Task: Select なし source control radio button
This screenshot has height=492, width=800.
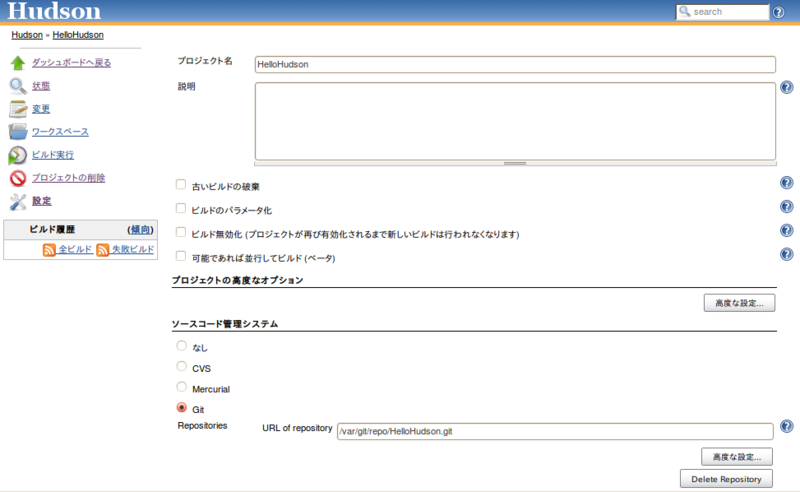Action: coord(181,346)
